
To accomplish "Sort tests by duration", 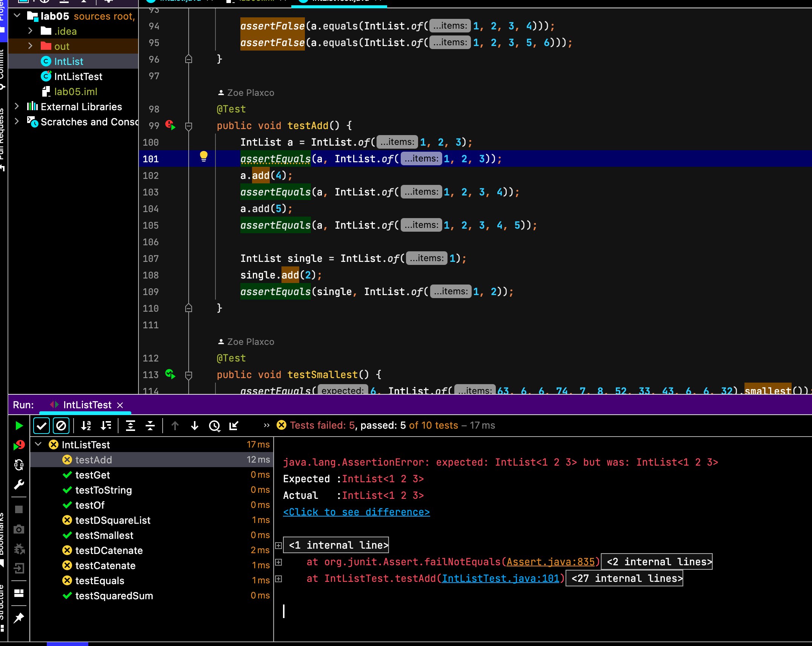I will pyautogui.click(x=106, y=426).
